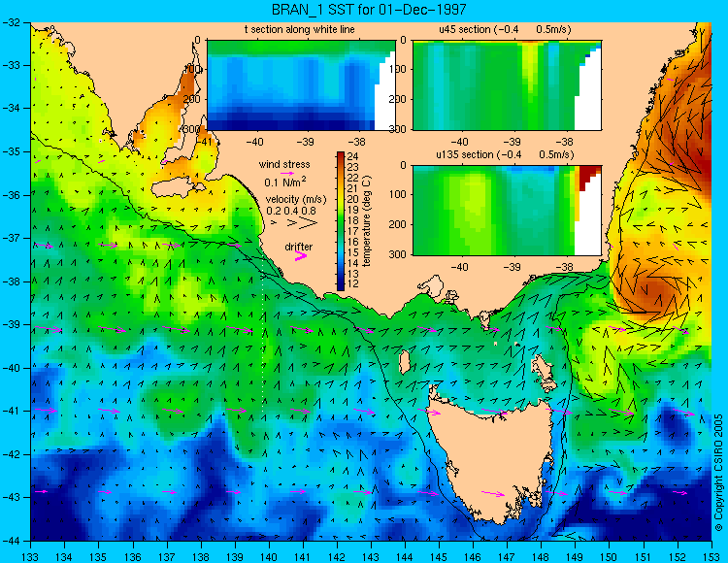This screenshot has height=563, width=728.
Task: Select the largest velocity legend arrowhead
Action: [309, 223]
